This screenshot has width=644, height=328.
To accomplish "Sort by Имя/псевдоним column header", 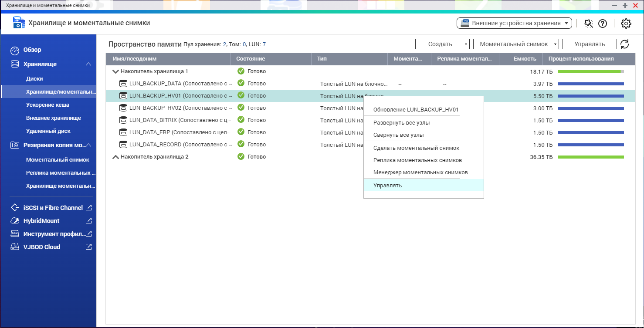I will click(x=168, y=59).
